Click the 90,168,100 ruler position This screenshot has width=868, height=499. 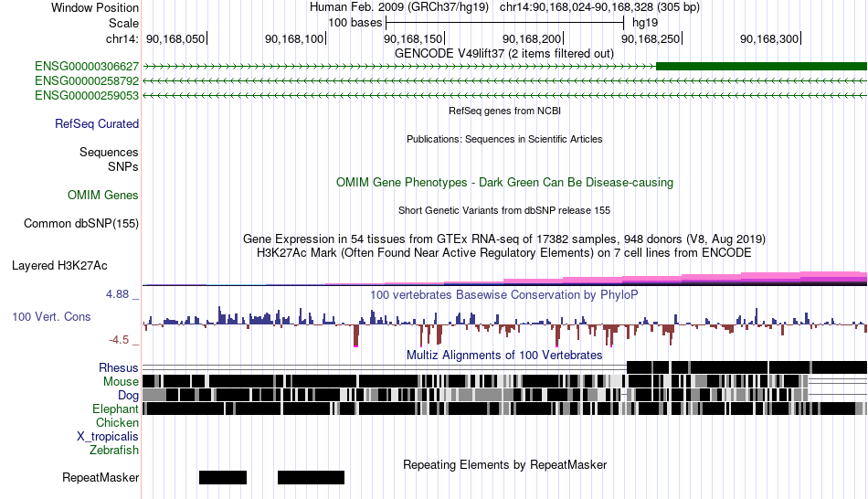click(x=294, y=38)
